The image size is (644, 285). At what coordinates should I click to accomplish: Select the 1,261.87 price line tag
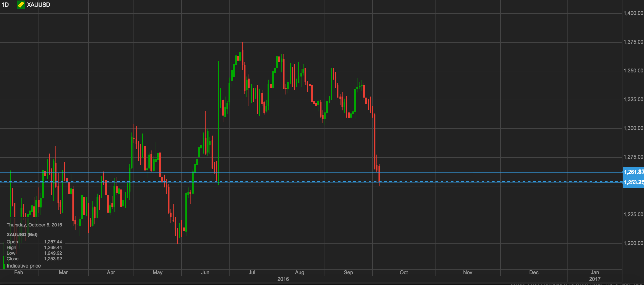click(633, 172)
